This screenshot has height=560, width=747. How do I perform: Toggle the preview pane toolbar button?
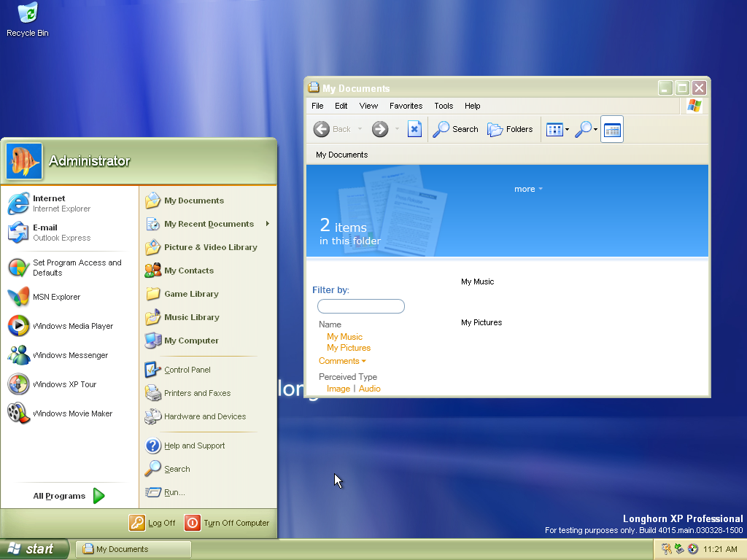coord(612,130)
